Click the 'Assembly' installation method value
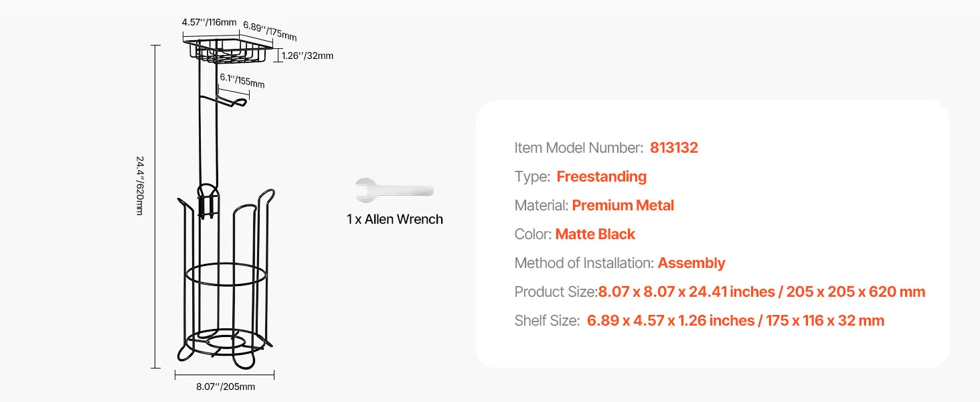 pyautogui.click(x=691, y=263)
